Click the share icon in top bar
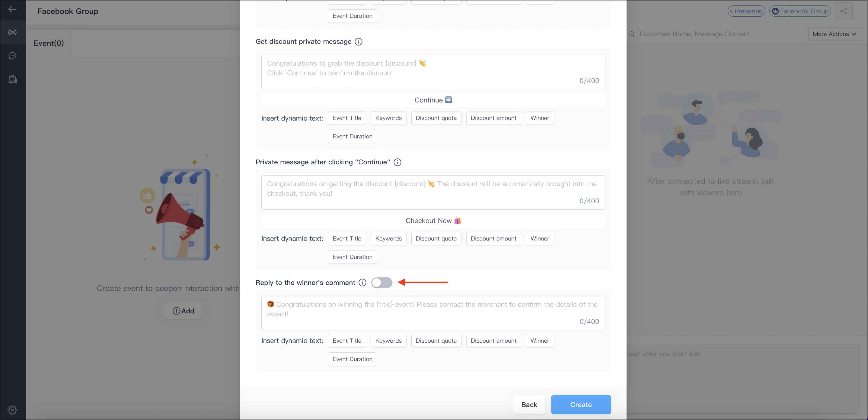This screenshot has width=868, height=420. tap(843, 11)
